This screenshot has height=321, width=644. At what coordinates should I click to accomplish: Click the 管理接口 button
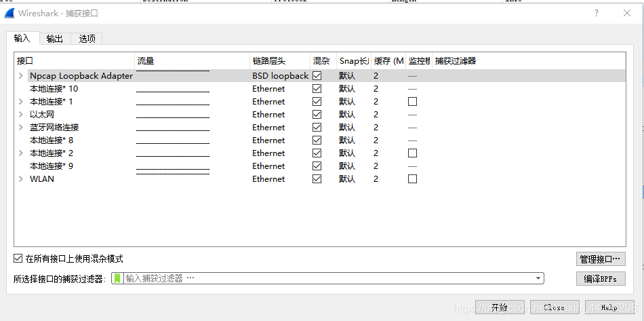pyautogui.click(x=601, y=259)
